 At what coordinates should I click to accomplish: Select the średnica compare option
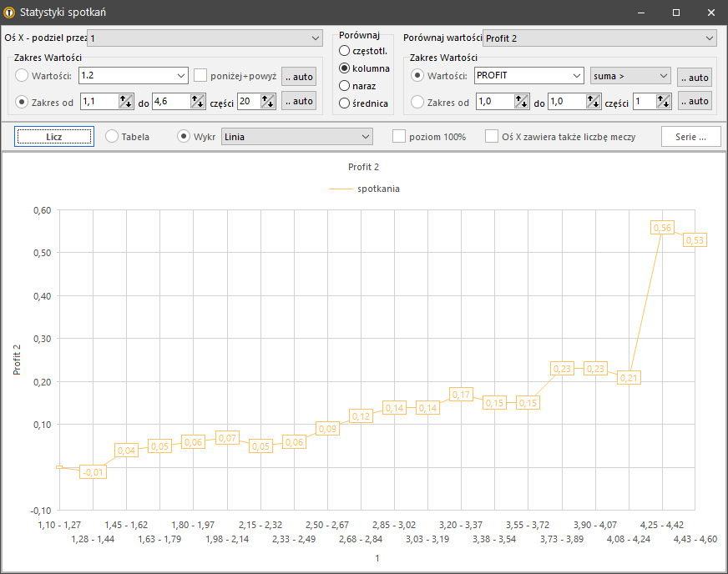[x=344, y=103]
